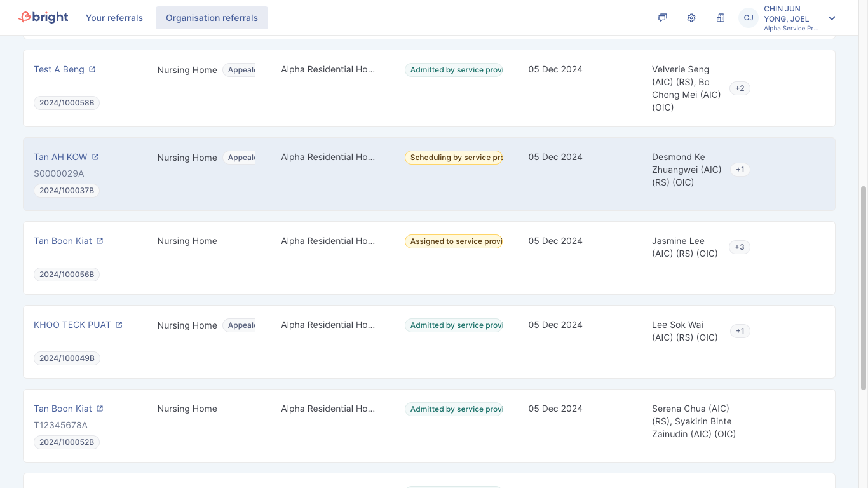Switch to Your referrals tab
Screen dimensions: 868x488
point(114,18)
